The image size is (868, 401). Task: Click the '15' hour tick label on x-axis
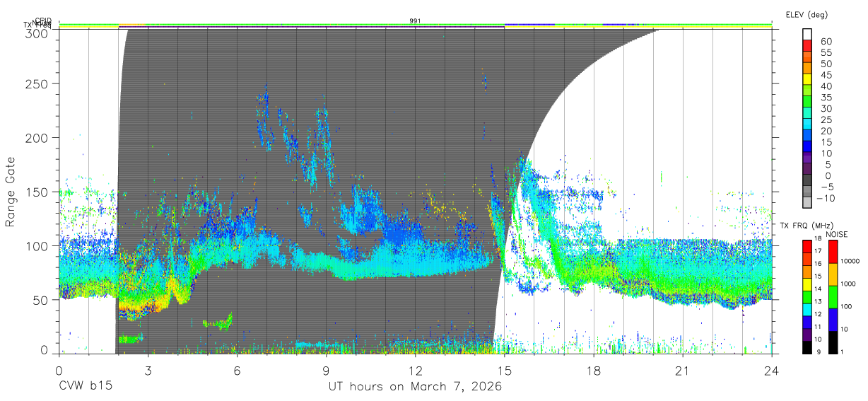point(504,371)
